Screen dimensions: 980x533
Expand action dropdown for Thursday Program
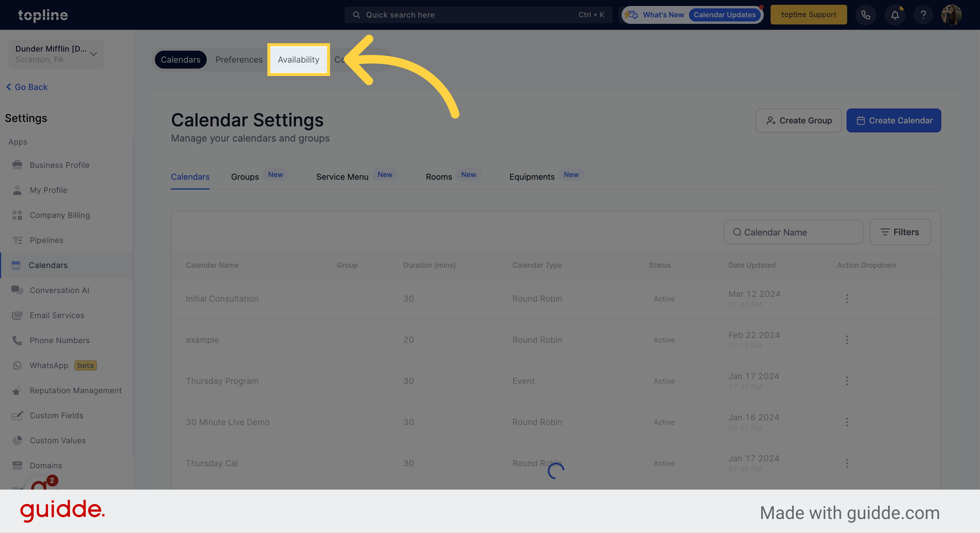point(847,381)
